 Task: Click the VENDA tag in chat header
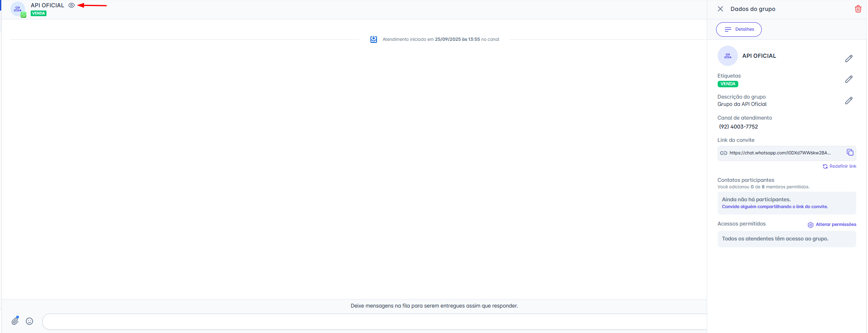tap(39, 13)
